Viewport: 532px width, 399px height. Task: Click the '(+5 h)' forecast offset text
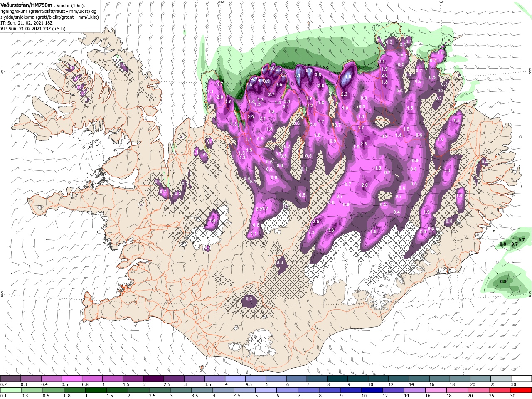click(59, 29)
